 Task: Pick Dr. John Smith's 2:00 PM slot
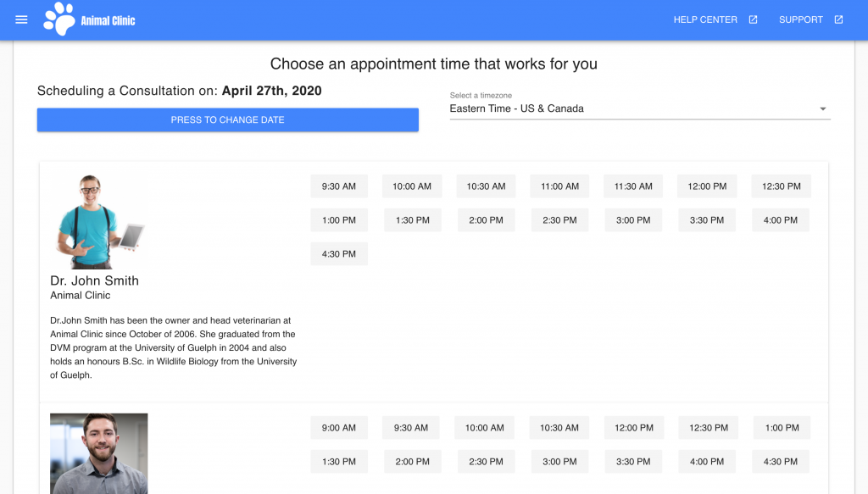click(x=486, y=220)
